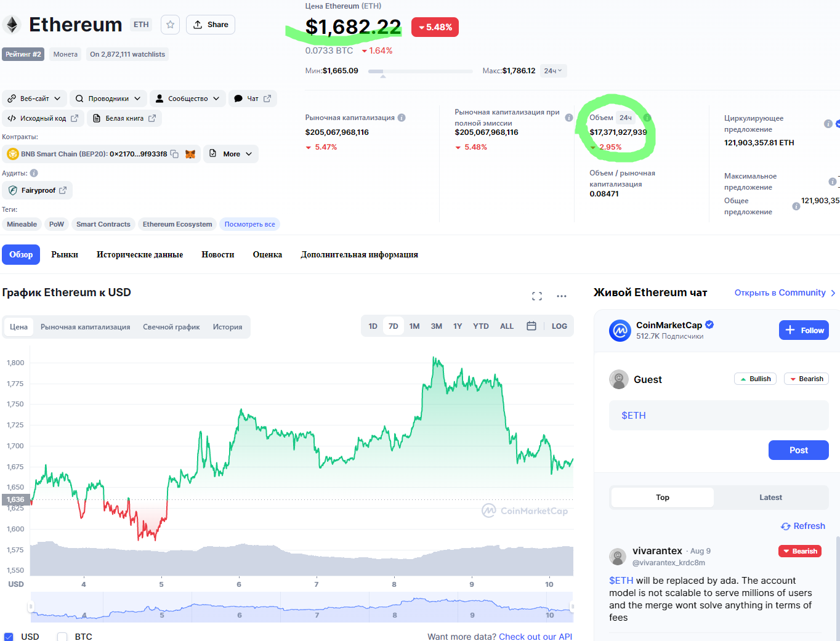This screenshot has height=641, width=840.
Task: Open the История chart tab
Action: [227, 327]
